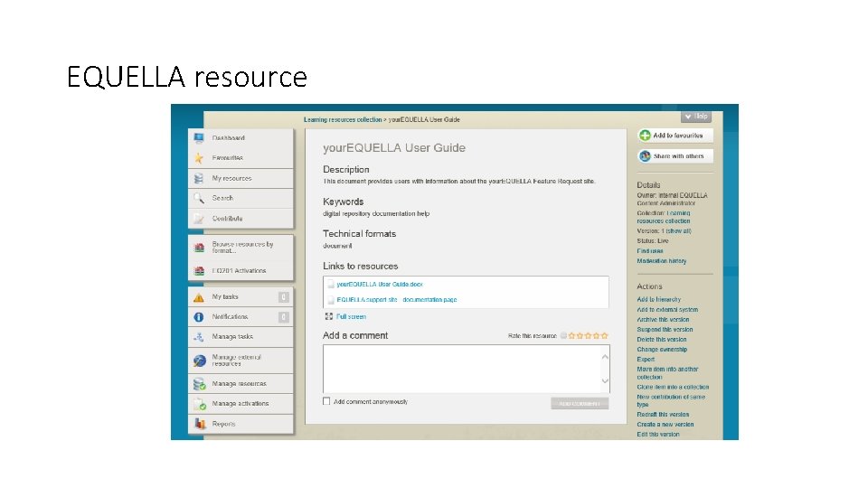Open My resources menu item
This screenshot has height=488, width=868.
click(241, 178)
